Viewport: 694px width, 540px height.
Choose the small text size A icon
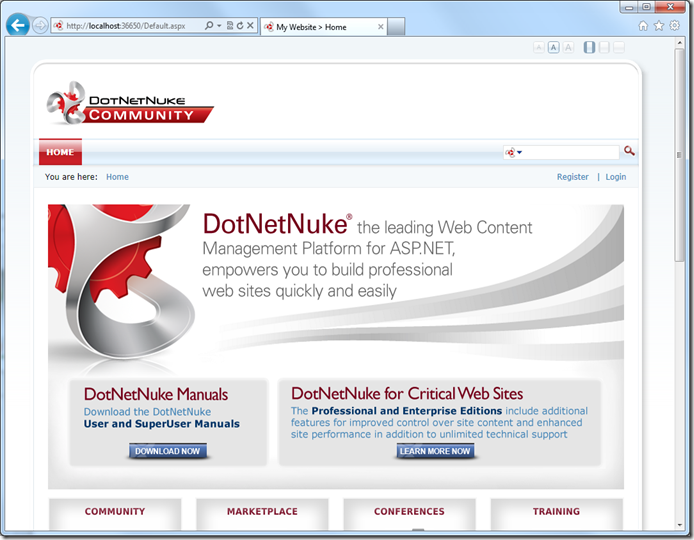pyautogui.click(x=539, y=47)
